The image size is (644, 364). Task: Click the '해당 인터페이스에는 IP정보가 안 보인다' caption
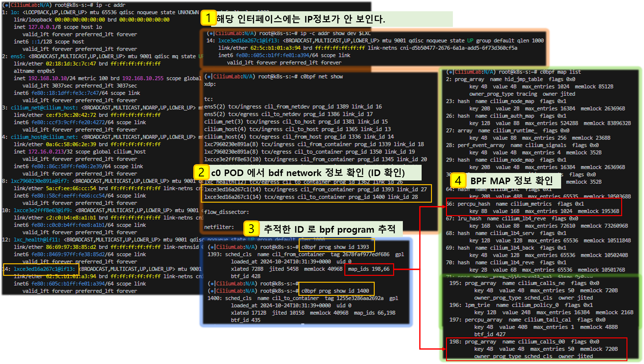[300, 19]
